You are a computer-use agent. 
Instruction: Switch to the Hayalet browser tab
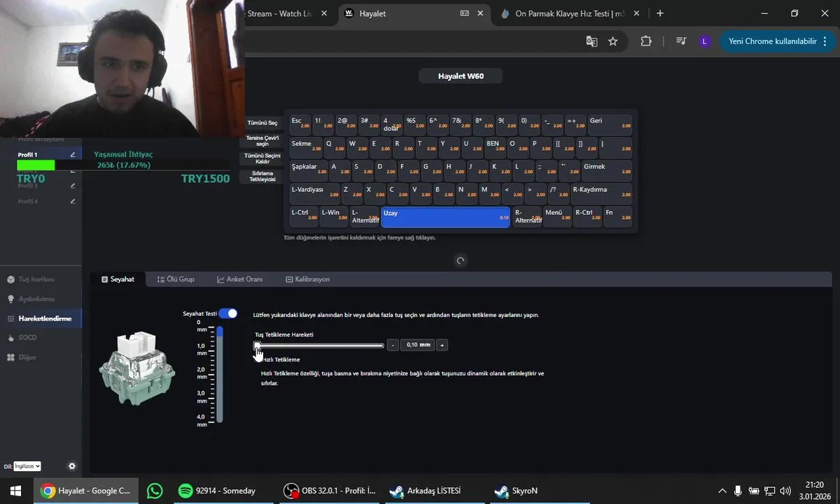(413, 13)
